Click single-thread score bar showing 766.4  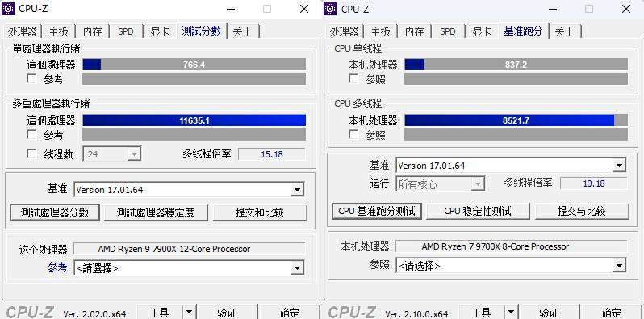coord(194,65)
